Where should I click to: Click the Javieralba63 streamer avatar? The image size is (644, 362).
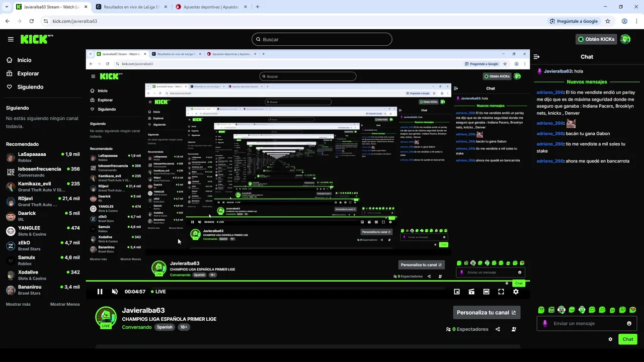click(106, 317)
